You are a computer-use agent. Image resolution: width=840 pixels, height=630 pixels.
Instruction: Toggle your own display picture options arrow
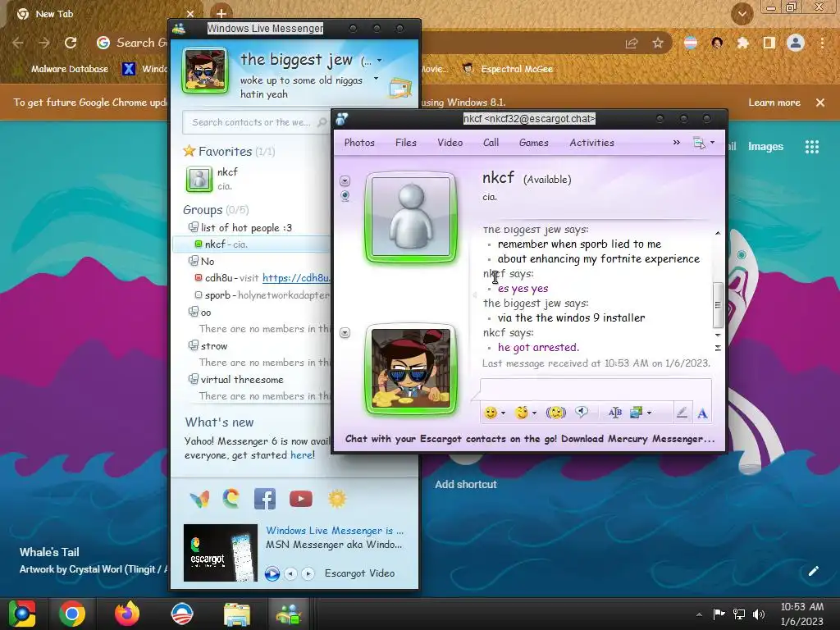345,333
